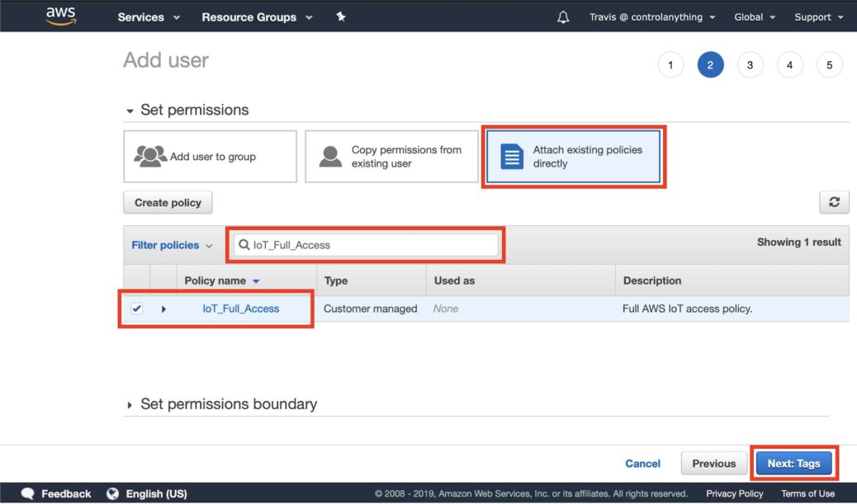857x504 pixels.
Task: Open the IoT_Full_Access policy link
Action: pos(240,309)
